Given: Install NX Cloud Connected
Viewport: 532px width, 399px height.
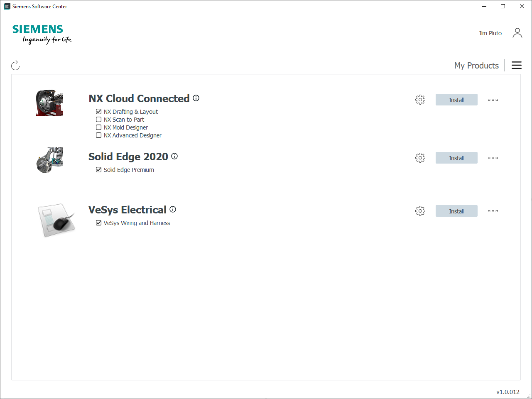Looking at the screenshot, I should click(456, 100).
